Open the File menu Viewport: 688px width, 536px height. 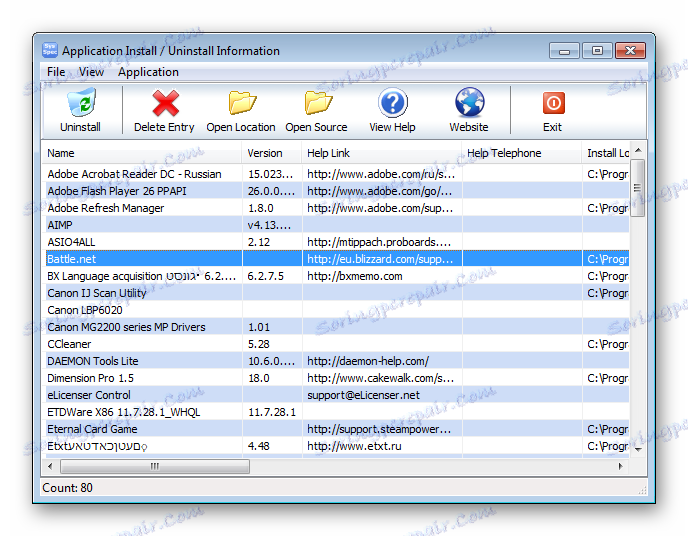tap(56, 72)
